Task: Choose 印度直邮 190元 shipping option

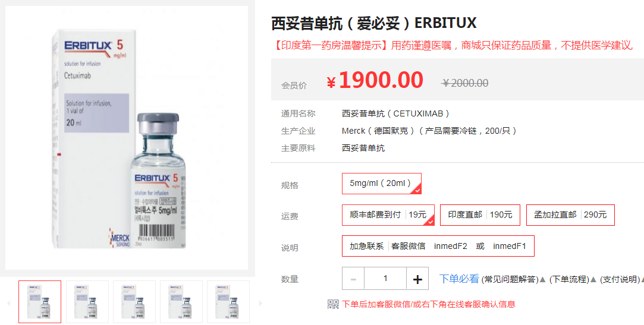Action: [480, 214]
